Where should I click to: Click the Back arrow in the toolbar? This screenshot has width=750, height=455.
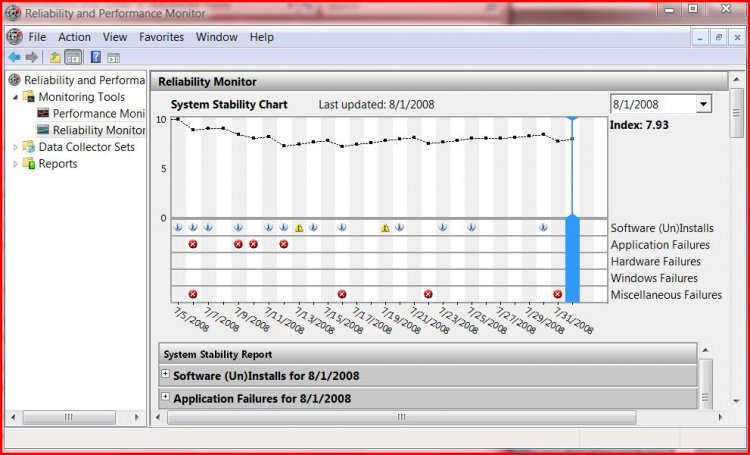(x=14, y=58)
